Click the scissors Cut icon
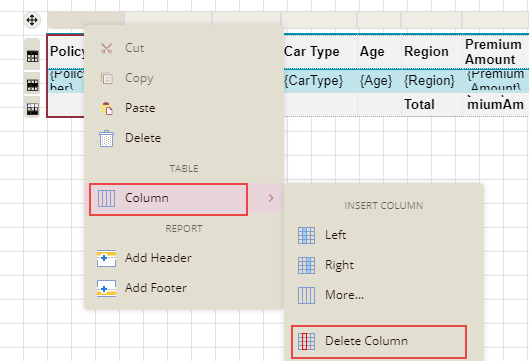The image size is (529, 361). point(107,48)
